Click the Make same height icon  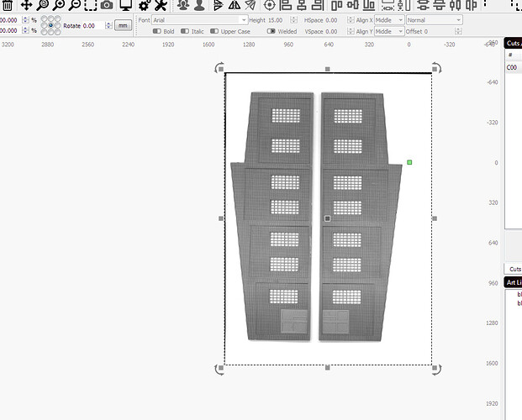coord(403,5)
